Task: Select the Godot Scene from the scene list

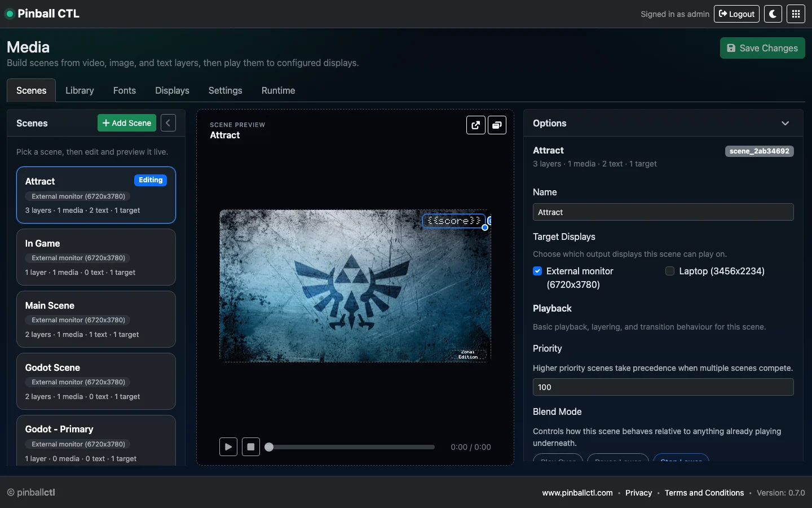Action: point(96,382)
